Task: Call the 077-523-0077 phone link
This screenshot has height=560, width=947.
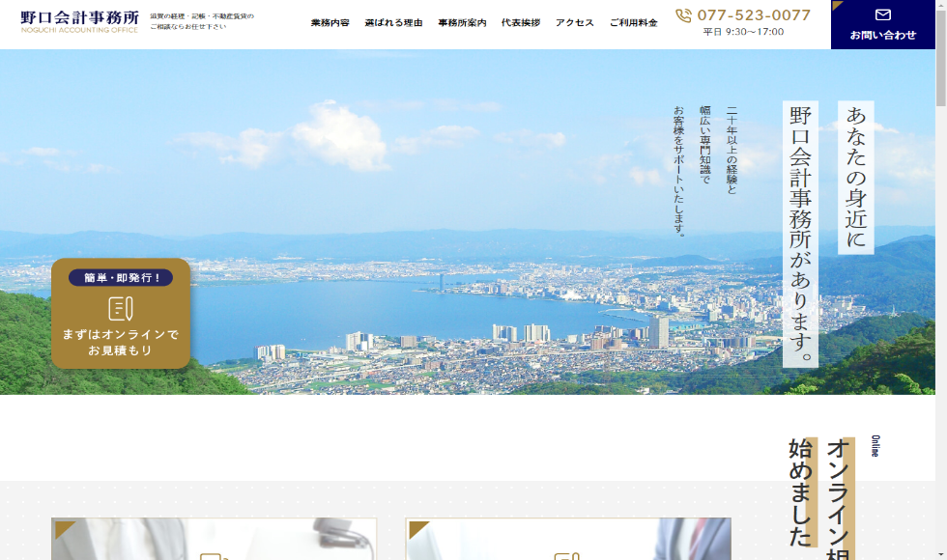Action: (754, 15)
